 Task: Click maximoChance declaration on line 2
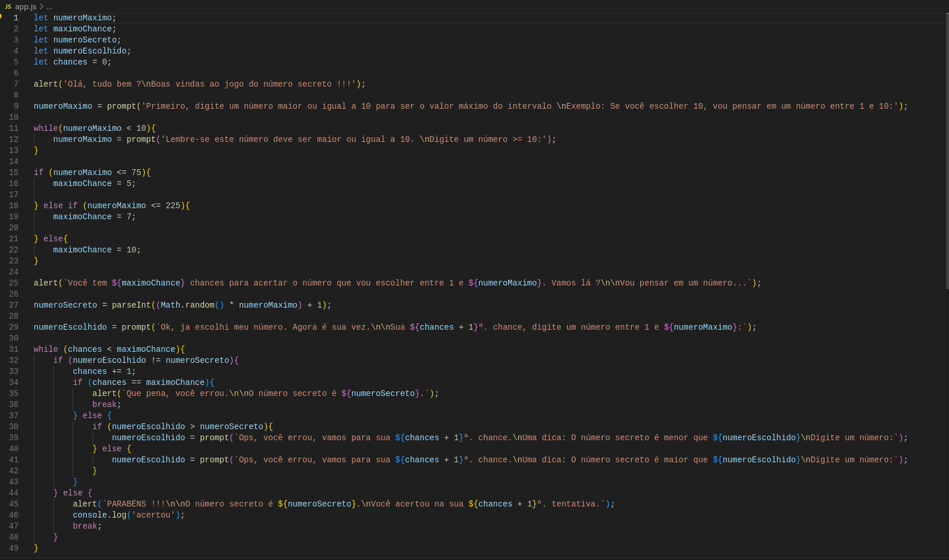(x=83, y=29)
